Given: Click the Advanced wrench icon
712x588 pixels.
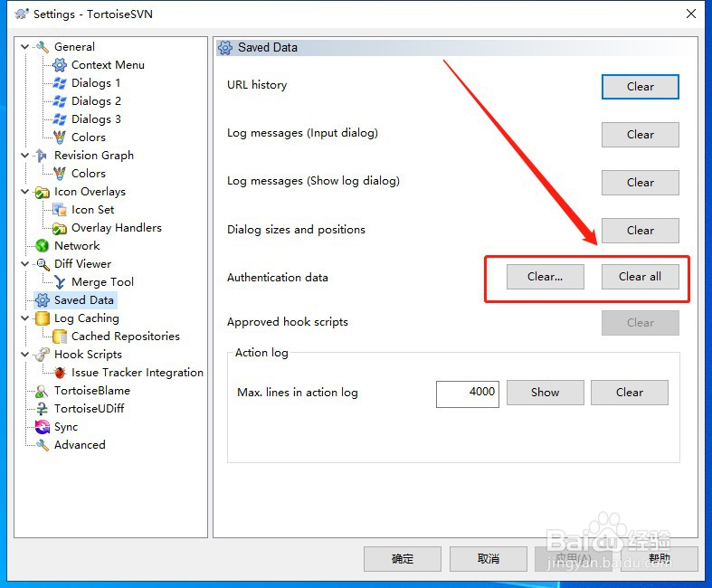Looking at the screenshot, I should [x=43, y=445].
